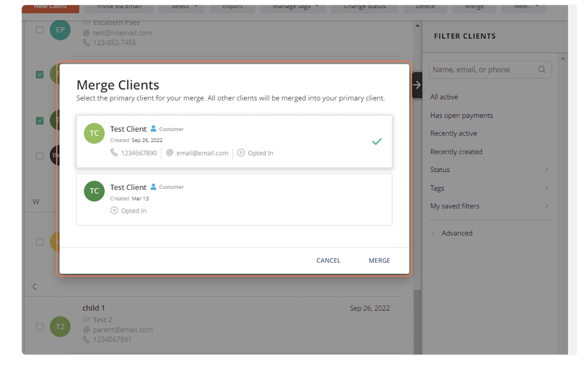Click the search magnifier icon in filter box
588x368 pixels.
click(x=542, y=70)
